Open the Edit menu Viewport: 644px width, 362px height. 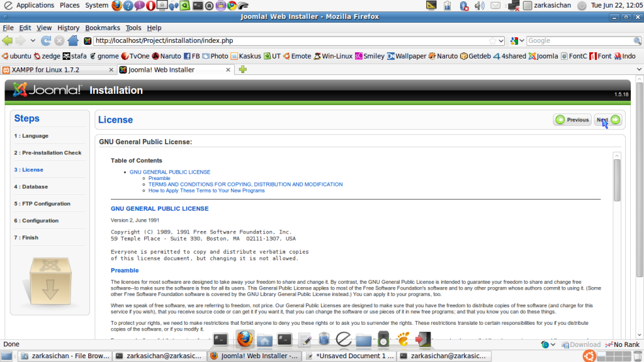coord(25,28)
